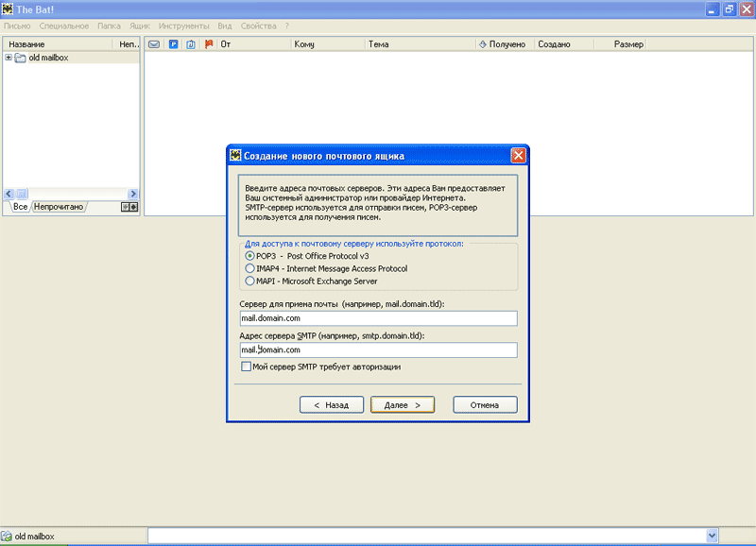Image resolution: width=756 pixels, height=546 pixels.
Task: Sort messages by Получено column
Action: point(505,44)
